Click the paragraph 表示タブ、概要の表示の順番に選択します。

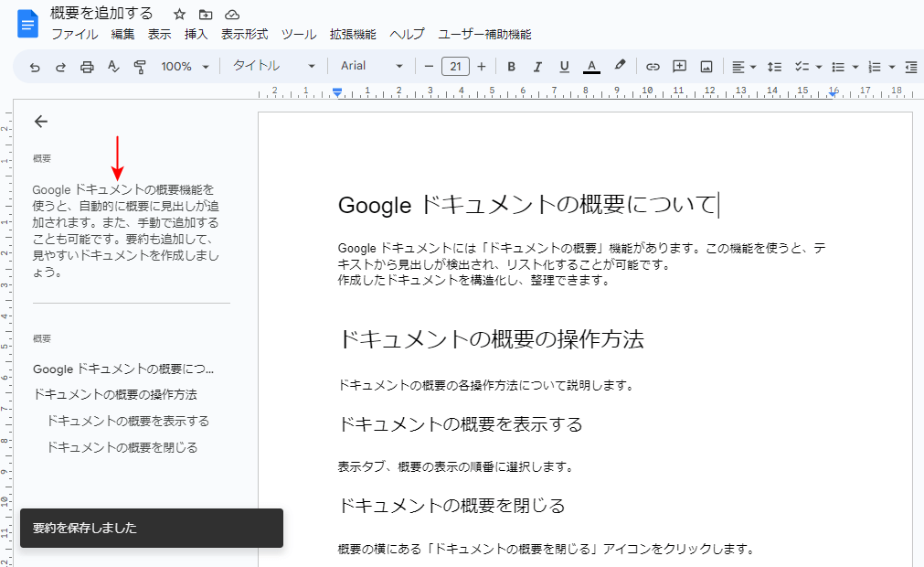(456, 466)
